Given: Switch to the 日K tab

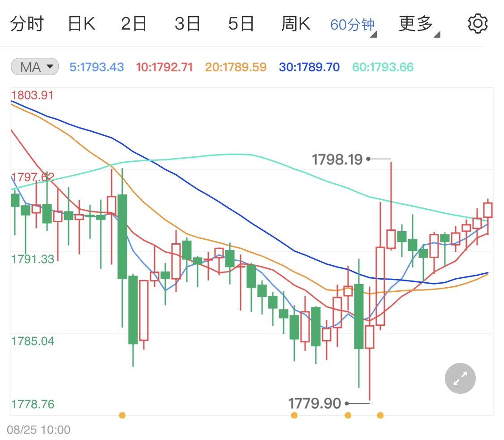Looking at the screenshot, I should click(82, 24).
